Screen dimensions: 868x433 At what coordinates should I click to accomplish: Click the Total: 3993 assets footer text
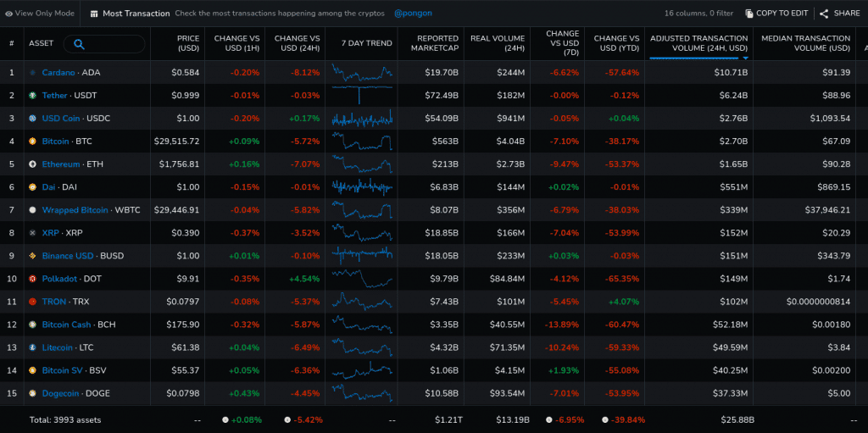tap(65, 420)
